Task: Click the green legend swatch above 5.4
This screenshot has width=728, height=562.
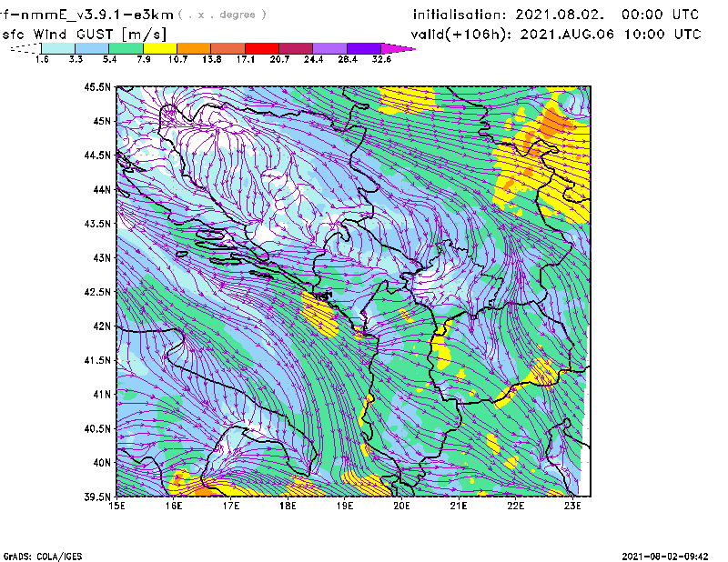Action: [126, 48]
